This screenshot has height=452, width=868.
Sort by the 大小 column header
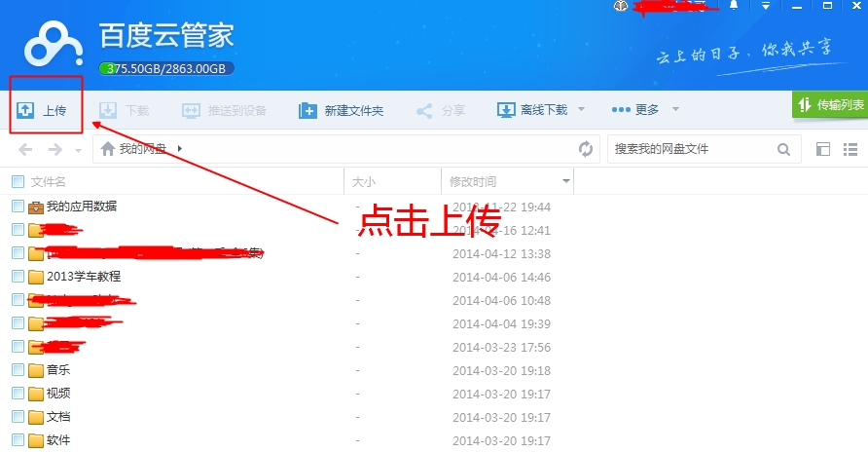click(x=364, y=182)
